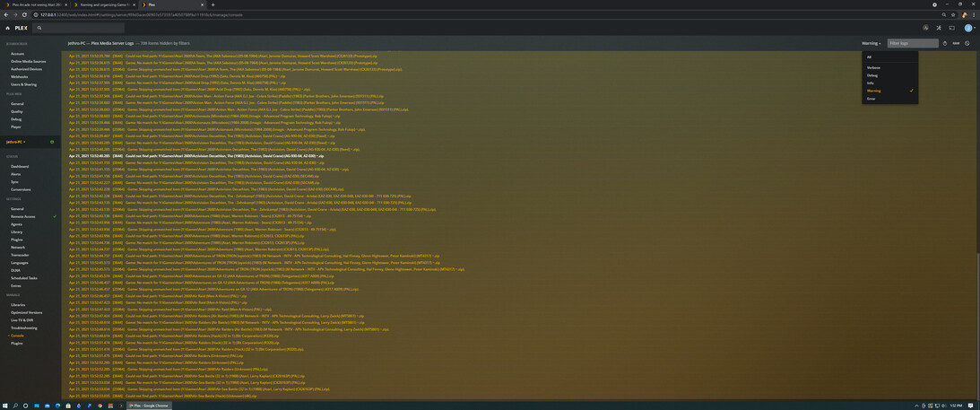Viewport: 980px width, 410px height.
Task: Switch to the 'Naming and organizing Game' tab
Action: point(102,4)
